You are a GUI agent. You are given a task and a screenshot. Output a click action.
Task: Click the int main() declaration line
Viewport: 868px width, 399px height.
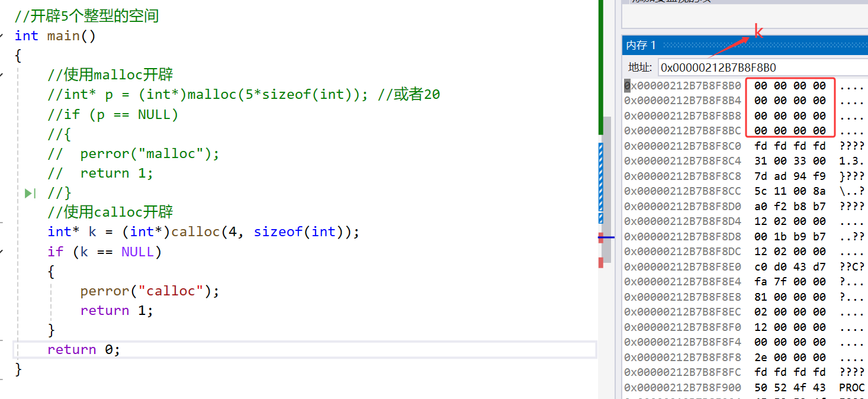pos(55,36)
